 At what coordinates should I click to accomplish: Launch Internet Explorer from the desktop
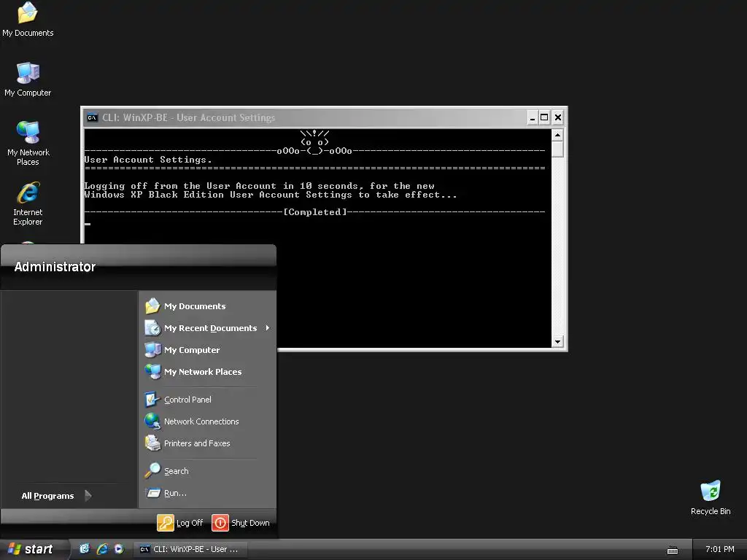(x=28, y=203)
